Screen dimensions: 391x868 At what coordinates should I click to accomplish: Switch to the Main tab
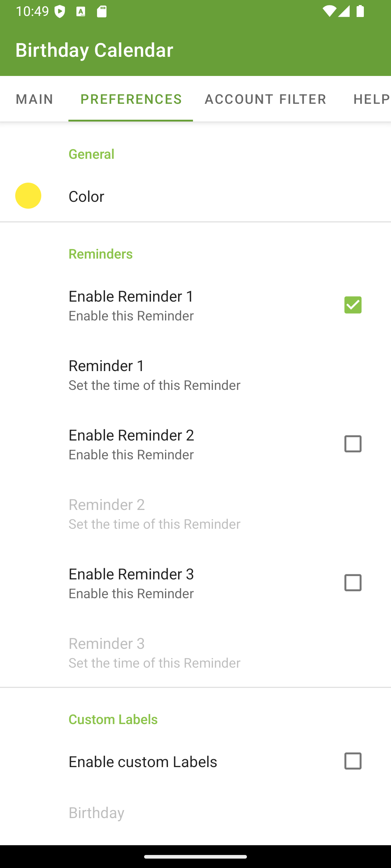[34, 99]
